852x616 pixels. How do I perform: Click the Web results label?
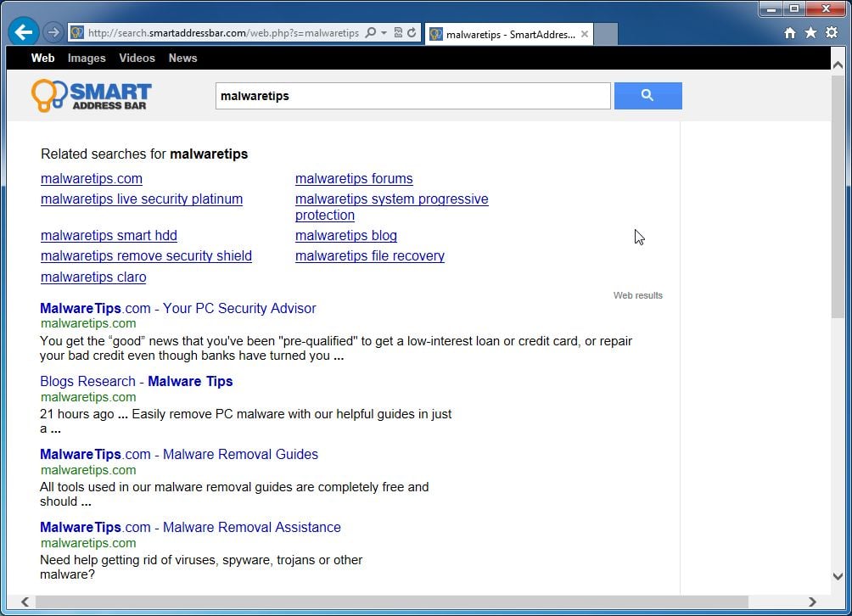(x=638, y=295)
